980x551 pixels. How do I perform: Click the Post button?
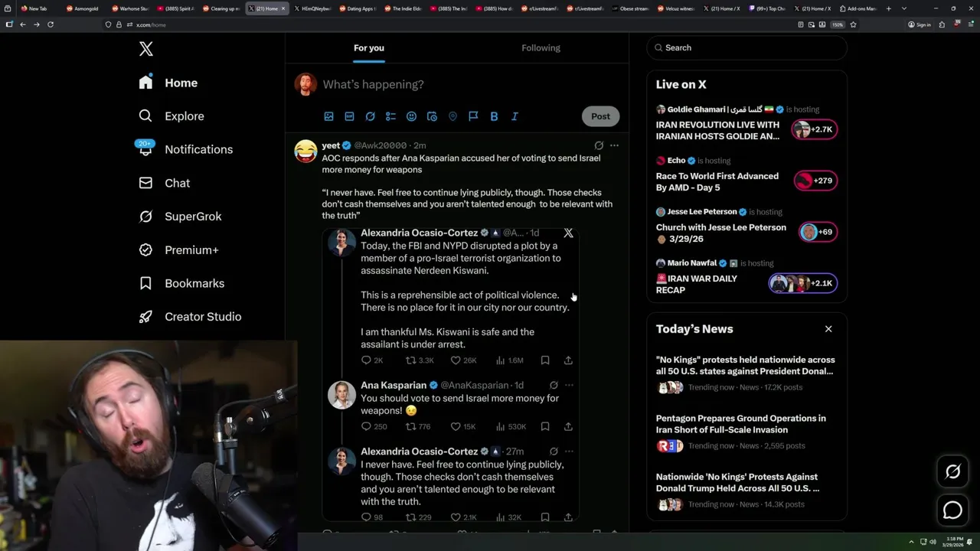click(600, 116)
